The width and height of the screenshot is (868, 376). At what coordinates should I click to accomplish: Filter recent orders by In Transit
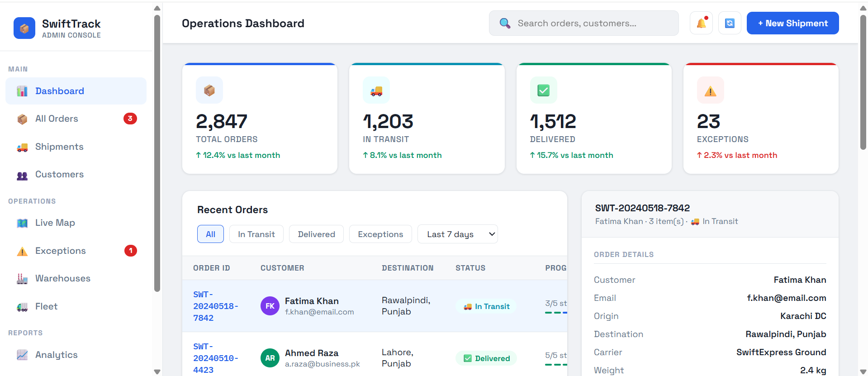click(256, 234)
